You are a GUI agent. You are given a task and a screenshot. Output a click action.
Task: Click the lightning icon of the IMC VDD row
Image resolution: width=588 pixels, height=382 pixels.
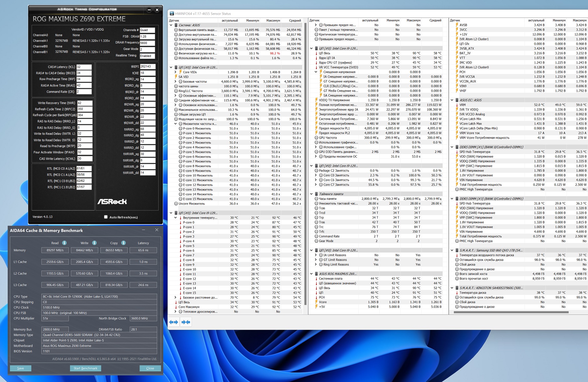(457, 63)
